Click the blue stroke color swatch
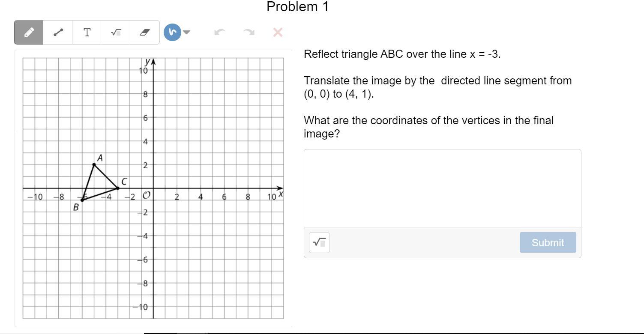Viewport: 644px width, 334px height. (172, 32)
